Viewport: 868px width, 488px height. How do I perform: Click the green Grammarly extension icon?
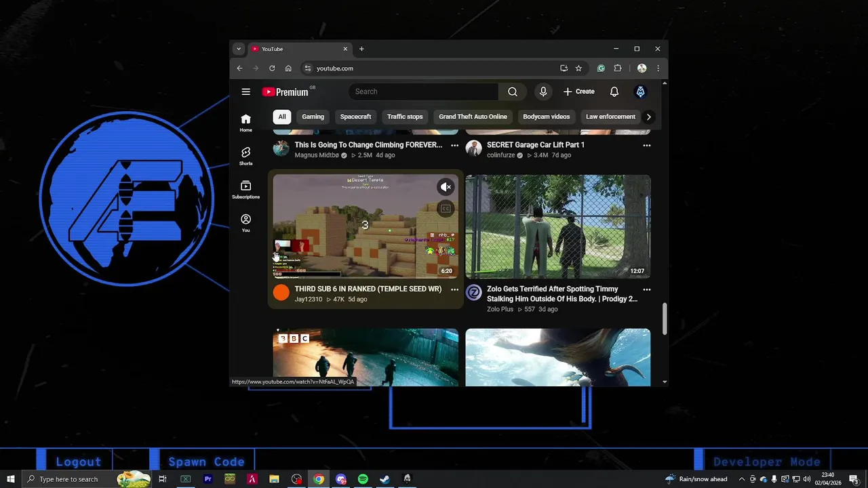coord(601,68)
